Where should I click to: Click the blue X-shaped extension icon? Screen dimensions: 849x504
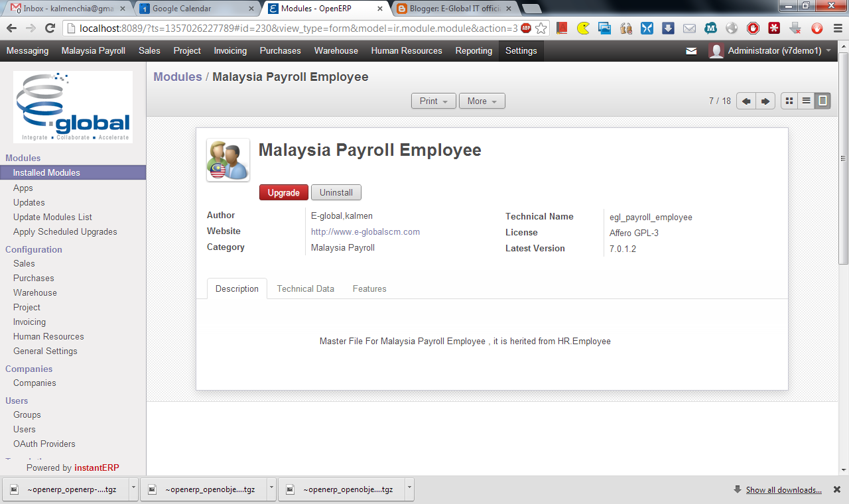tap(647, 29)
